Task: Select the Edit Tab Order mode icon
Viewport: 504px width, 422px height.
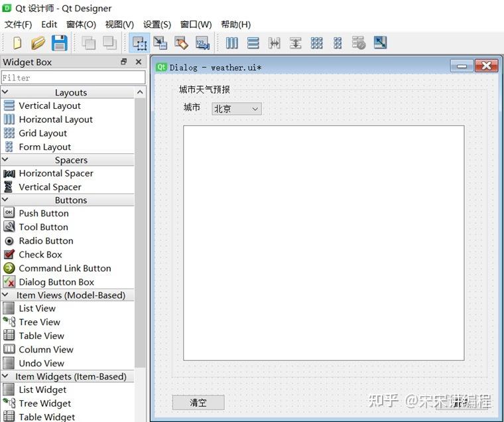Action: coord(202,42)
